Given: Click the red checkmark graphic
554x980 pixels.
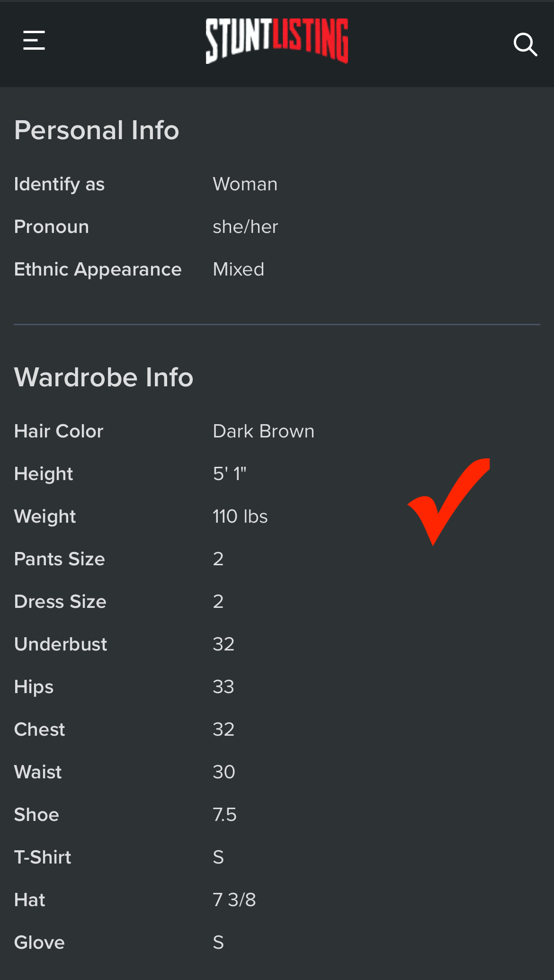Looking at the screenshot, I should [x=448, y=501].
